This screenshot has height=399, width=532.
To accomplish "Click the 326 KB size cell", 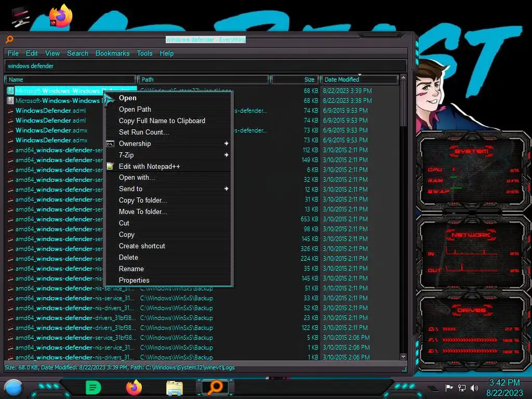I will point(309,249).
